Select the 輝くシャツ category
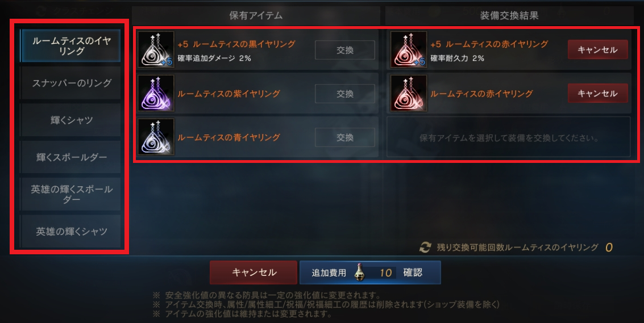 70,120
